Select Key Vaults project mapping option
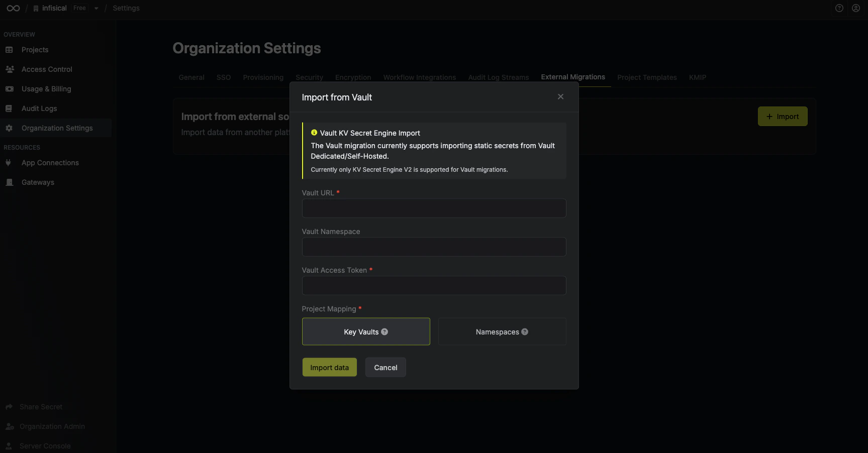Screen dimensions: 868x453 coord(366,331)
